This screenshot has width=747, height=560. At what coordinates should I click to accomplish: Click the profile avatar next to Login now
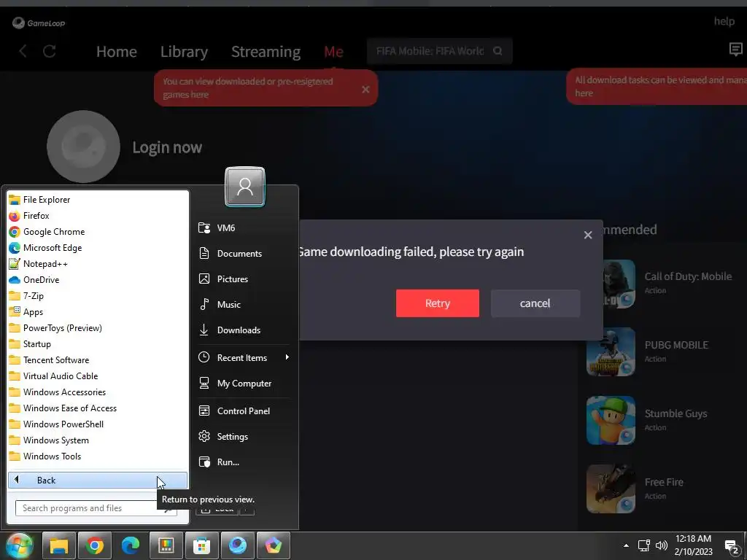(83, 146)
